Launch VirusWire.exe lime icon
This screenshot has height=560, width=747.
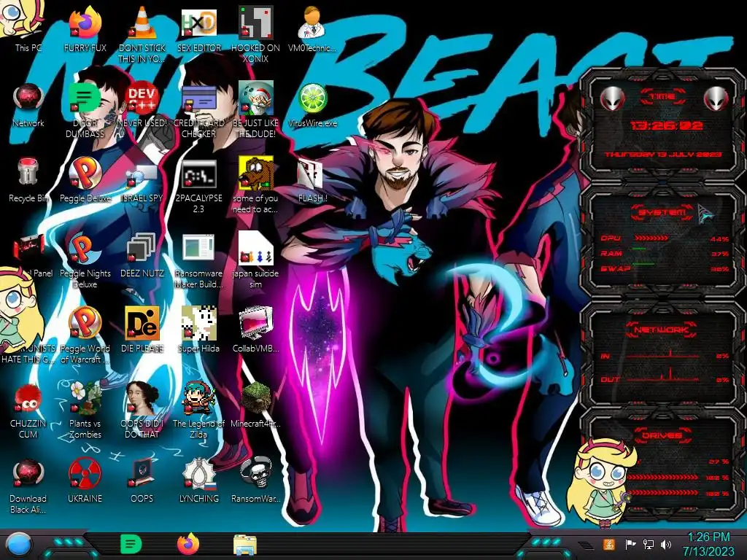click(x=312, y=105)
